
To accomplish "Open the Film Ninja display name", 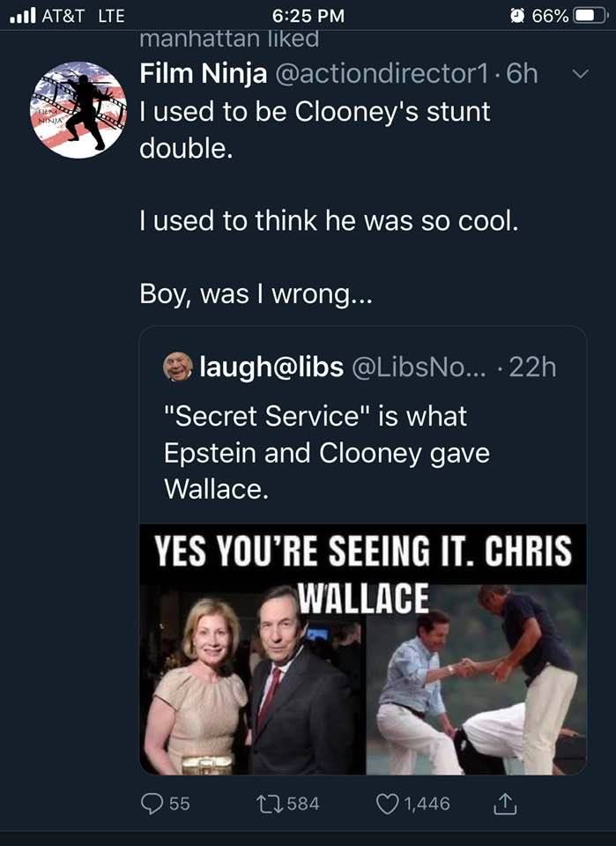I will coord(203,74).
